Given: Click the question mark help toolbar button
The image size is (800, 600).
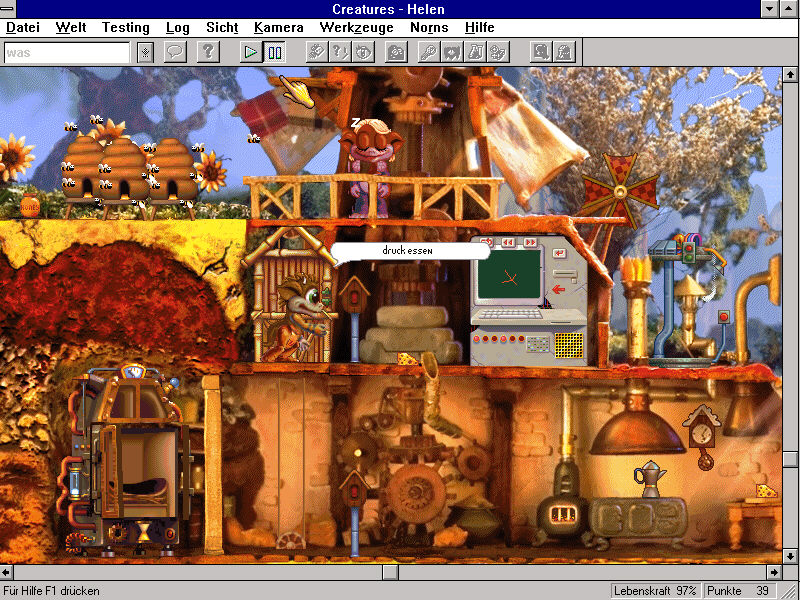Looking at the screenshot, I should [208, 52].
